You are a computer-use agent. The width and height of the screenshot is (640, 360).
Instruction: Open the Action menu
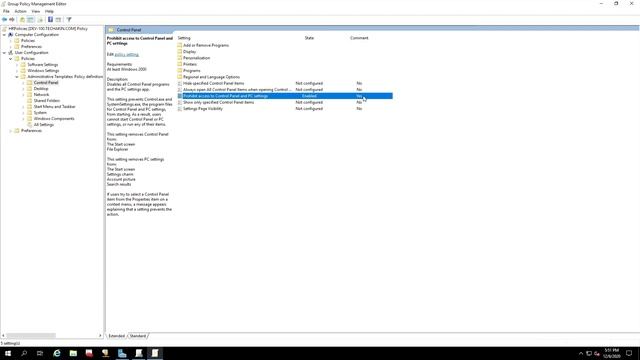pyautogui.click(x=20, y=11)
